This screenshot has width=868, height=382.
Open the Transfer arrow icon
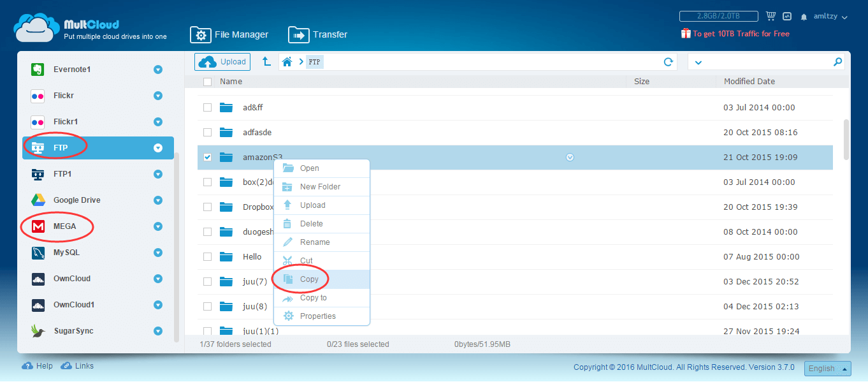pyautogui.click(x=298, y=34)
